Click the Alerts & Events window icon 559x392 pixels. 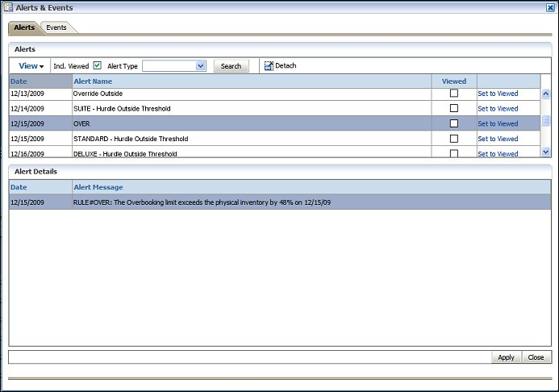point(8,7)
